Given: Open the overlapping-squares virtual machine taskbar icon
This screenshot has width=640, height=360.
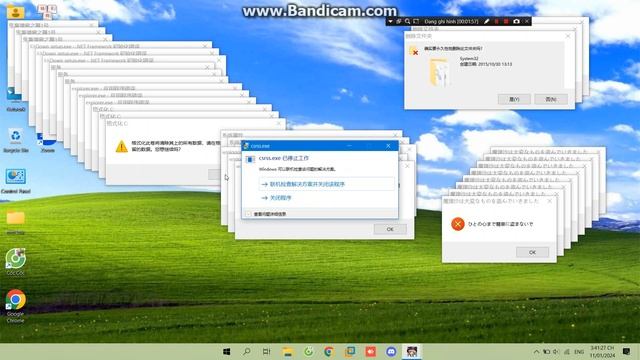Looking at the screenshot, I should click(x=350, y=351).
